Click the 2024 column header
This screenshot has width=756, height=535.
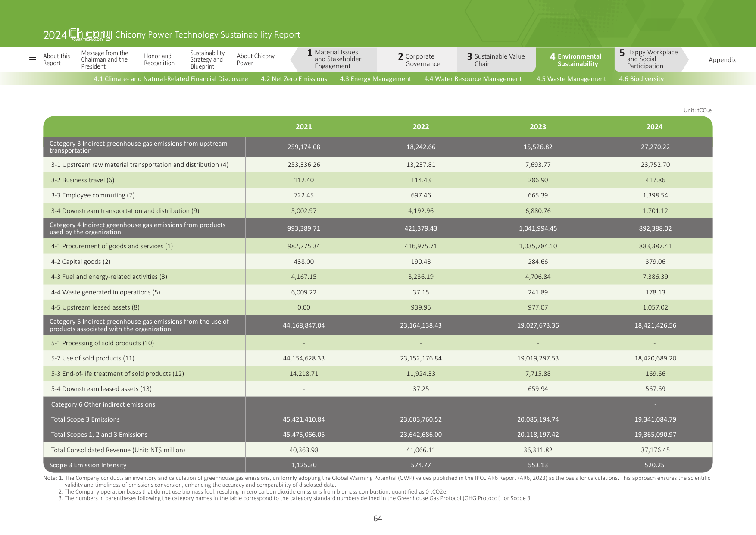click(654, 127)
